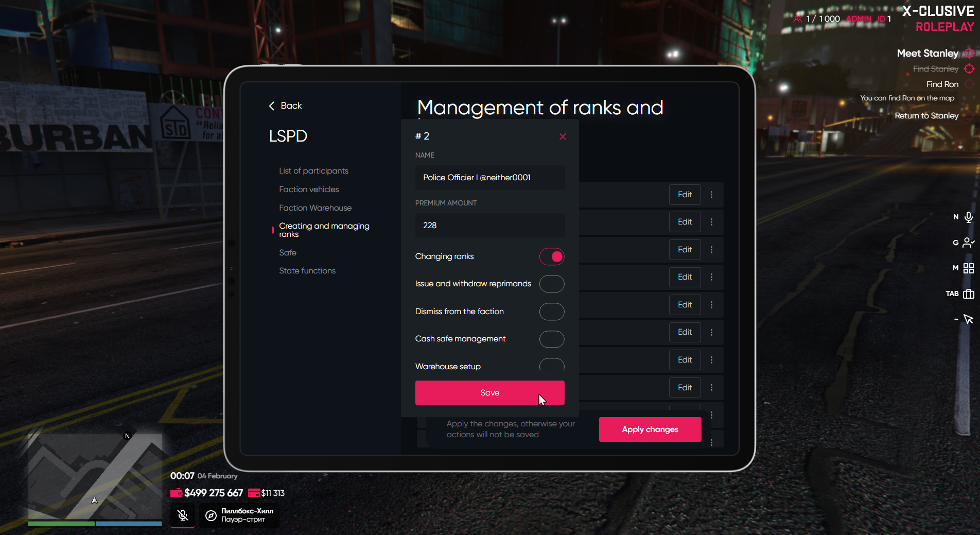Click the green health bar under the minimap
Screen dimensions: 980x535
click(x=61, y=523)
